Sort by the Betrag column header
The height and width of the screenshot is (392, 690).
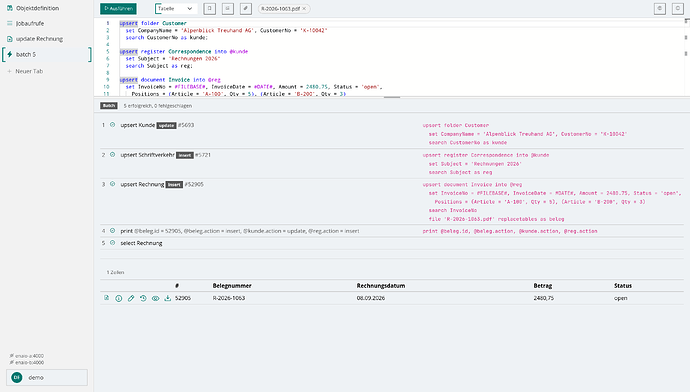point(543,286)
